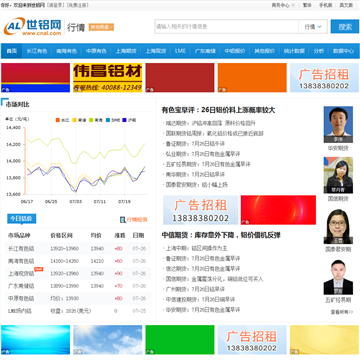Image resolution: width=360 pixels, height=360 pixels.
Task: Click the top-right 广告招租 ad banner
Action: [324, 78]
